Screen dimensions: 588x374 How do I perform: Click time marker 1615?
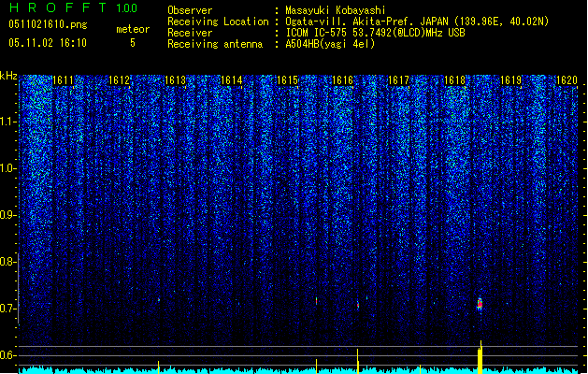[287, 80]
